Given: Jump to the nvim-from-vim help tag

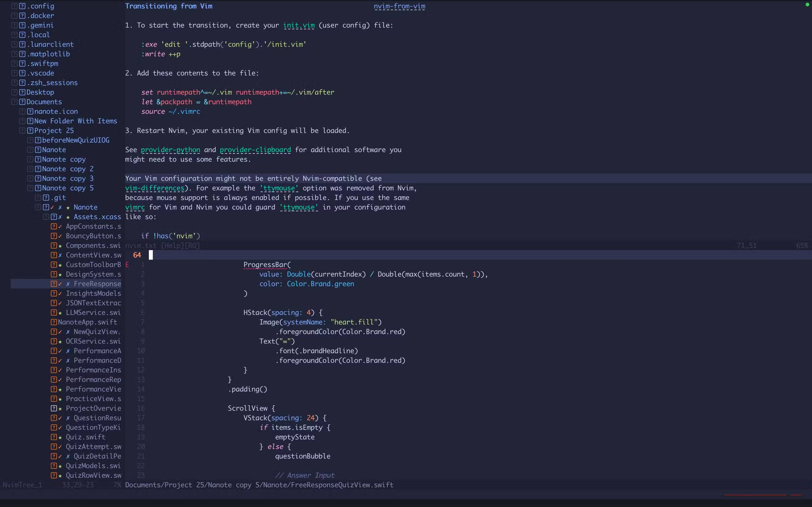Looking at the screenshot, I should coord(399,6).
